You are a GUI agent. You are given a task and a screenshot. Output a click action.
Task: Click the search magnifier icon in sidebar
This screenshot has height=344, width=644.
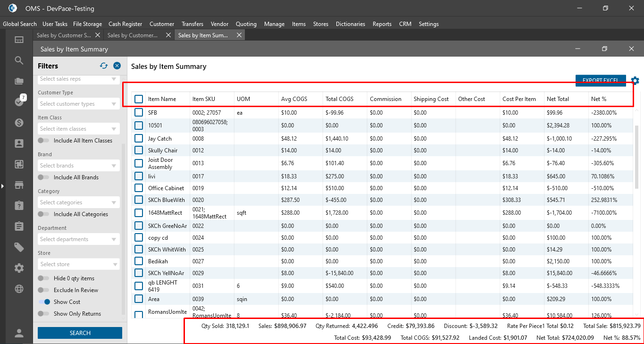pos(19,60)
